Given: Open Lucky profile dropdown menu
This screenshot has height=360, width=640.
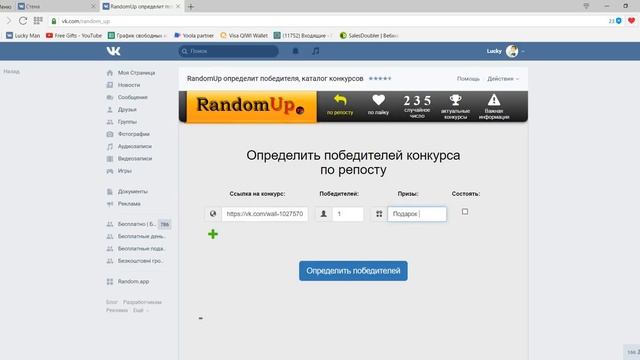Looking at the screenshot, I should pyautogui.click(x=505, y=51).
